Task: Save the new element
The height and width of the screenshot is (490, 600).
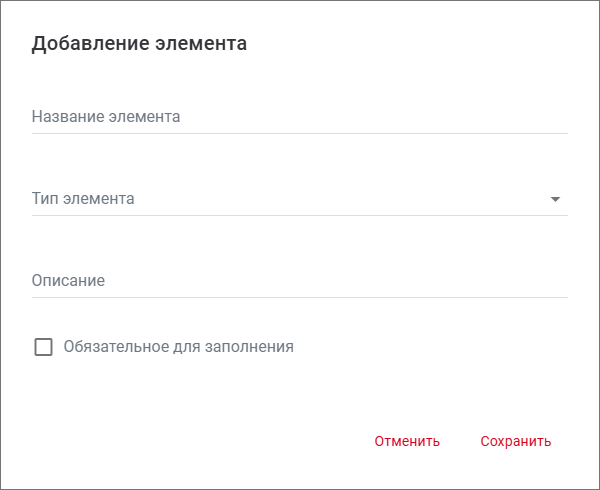Action: pos(515,441)
